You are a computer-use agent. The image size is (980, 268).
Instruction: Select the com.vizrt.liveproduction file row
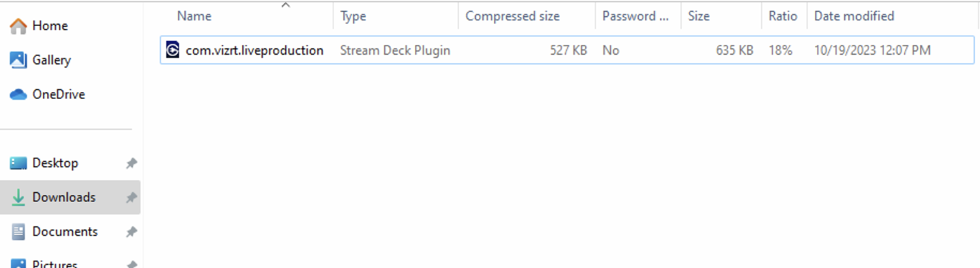coord(567,50)
